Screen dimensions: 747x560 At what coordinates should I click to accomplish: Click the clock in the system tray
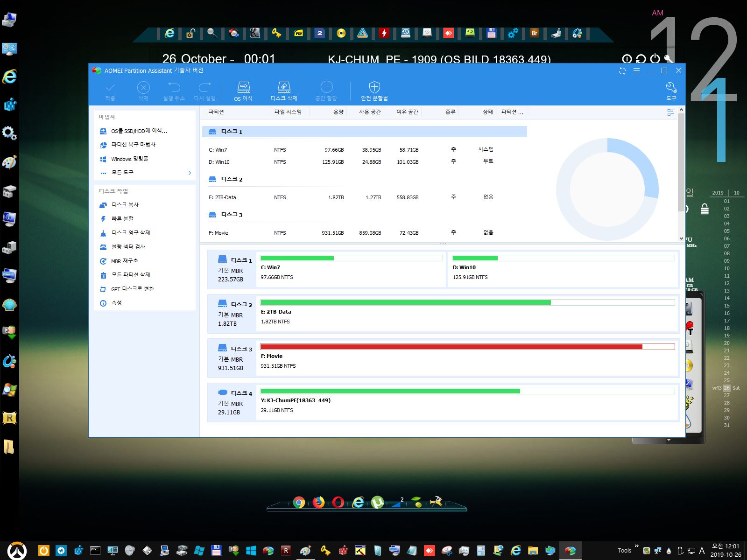pyautogui.click(x=726, y=551)
